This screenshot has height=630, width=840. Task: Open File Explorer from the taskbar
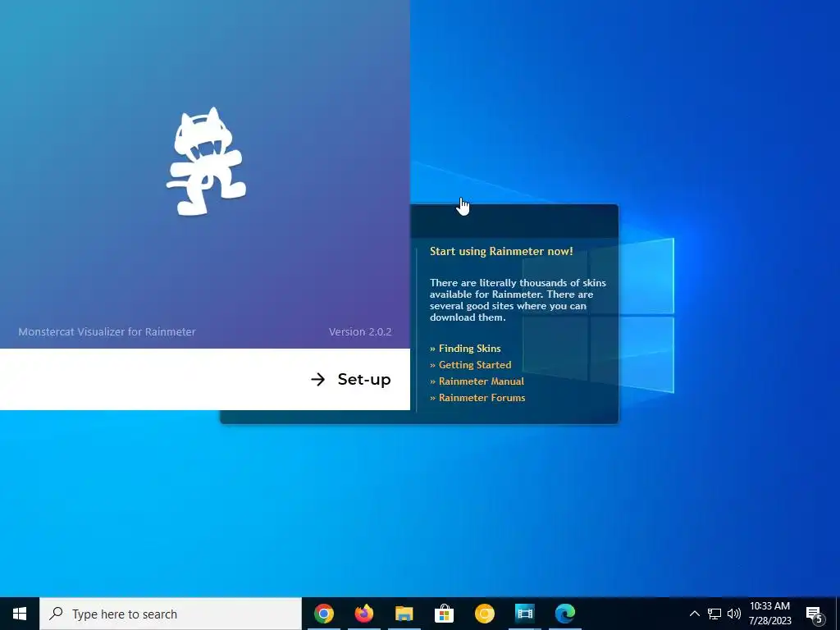pos(404,614)
